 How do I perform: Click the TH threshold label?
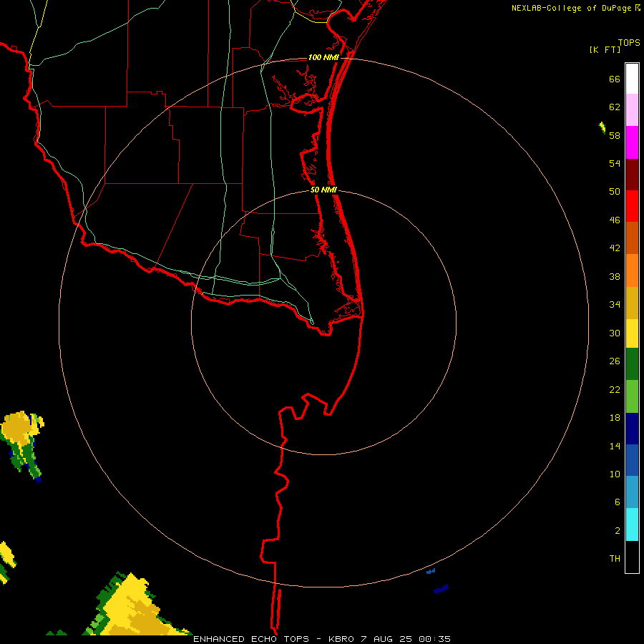[615, 559]
